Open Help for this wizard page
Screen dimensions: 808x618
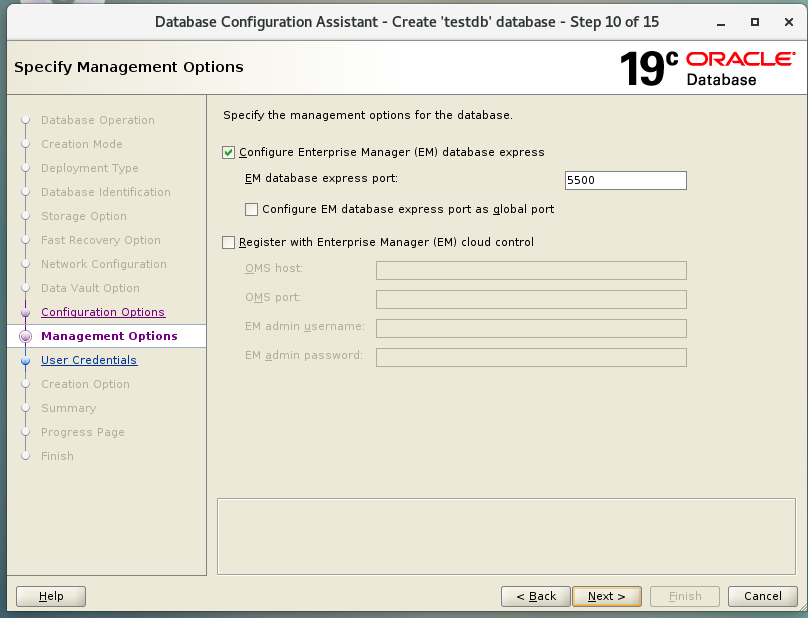click(51, 597)
